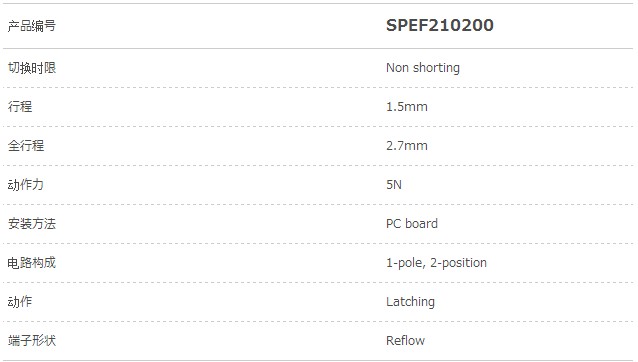This screenshot has height=362, width=638.
Task: Click the 动作力 row label
Action: pos(26,185)
